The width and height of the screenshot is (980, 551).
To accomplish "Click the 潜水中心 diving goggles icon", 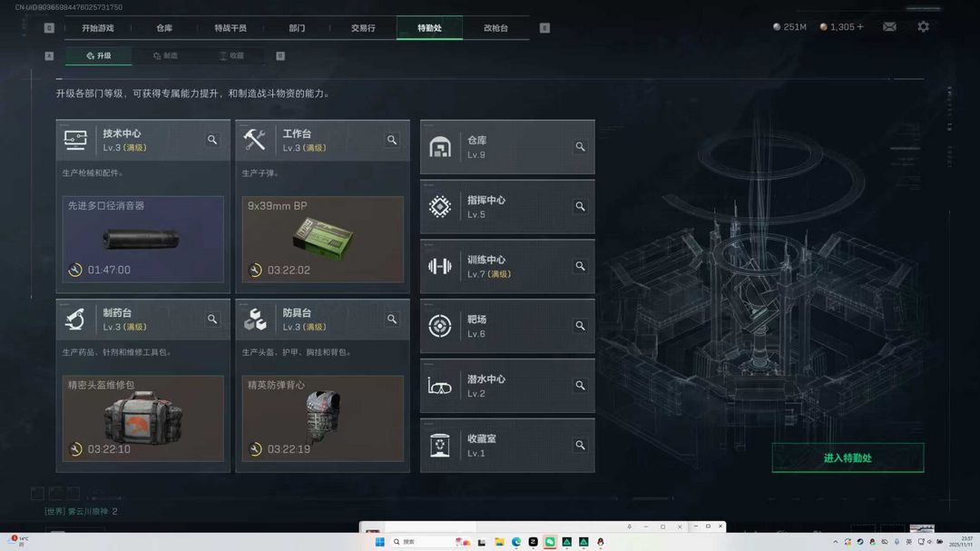I will [440, 385].
